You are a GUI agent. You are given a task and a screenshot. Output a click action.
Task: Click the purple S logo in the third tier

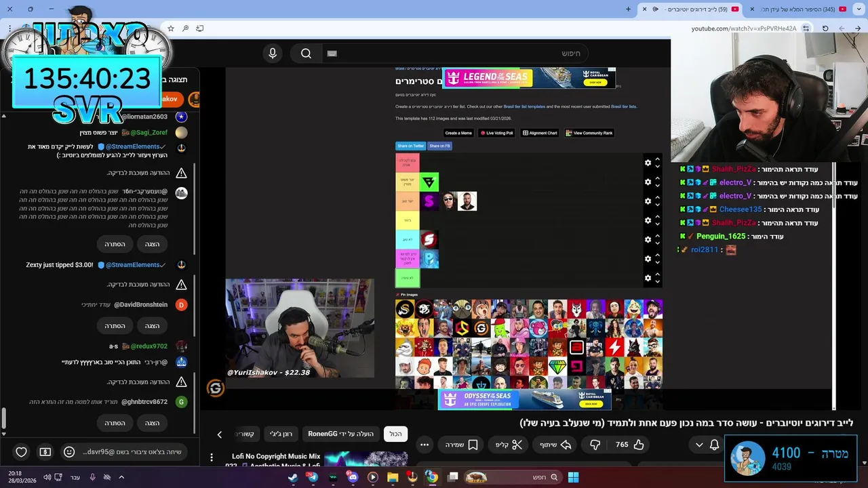(x=429, y=201)
